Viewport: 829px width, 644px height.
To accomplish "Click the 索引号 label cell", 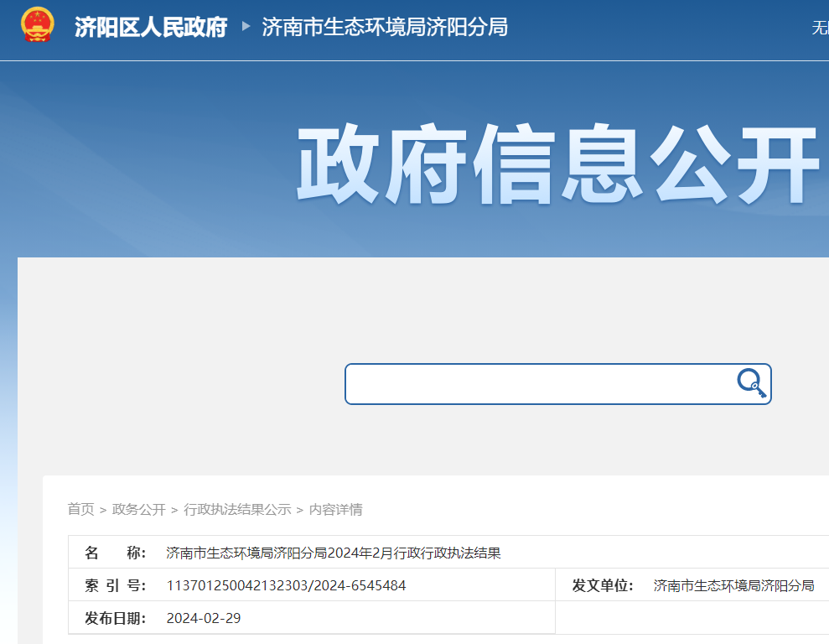I will point(116,585).
